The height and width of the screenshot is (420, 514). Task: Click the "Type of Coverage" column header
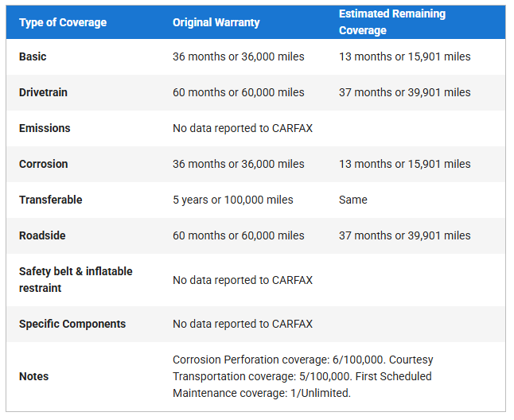click(x=63, y=22)
